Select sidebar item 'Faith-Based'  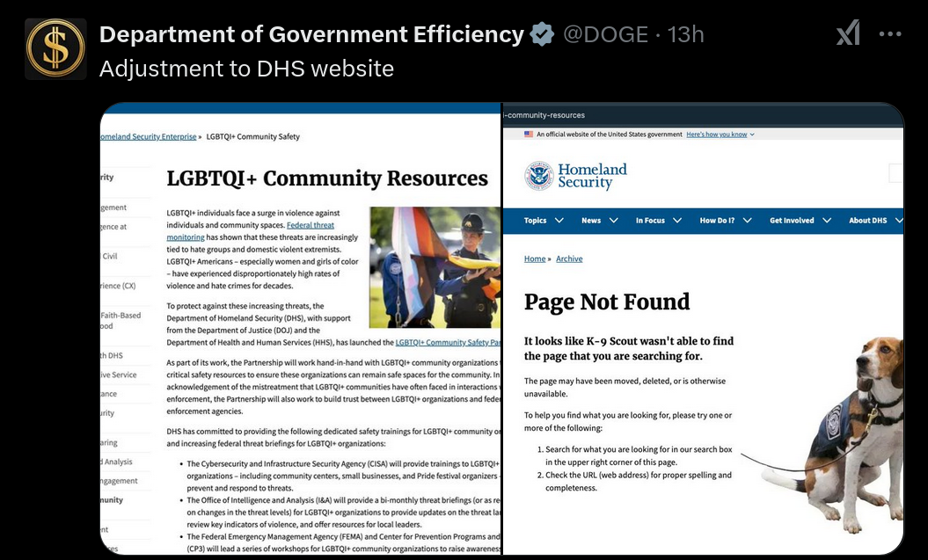(x=121, y=316)
